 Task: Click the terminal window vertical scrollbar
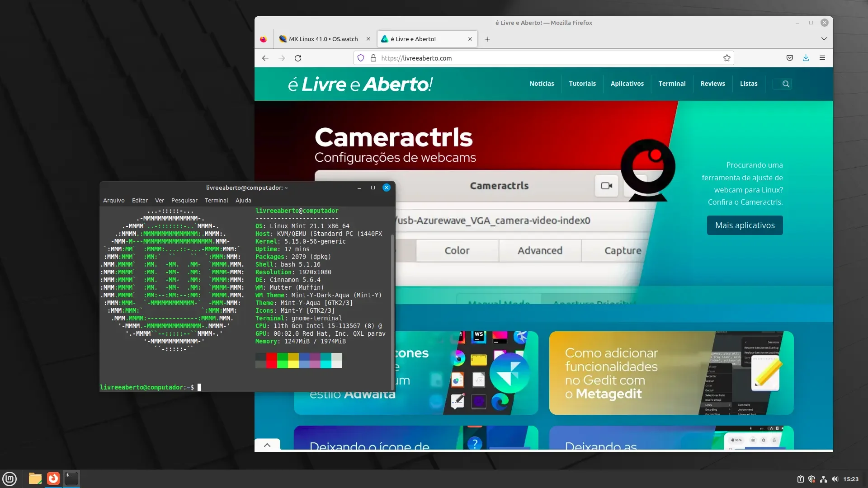coord(392,312)
